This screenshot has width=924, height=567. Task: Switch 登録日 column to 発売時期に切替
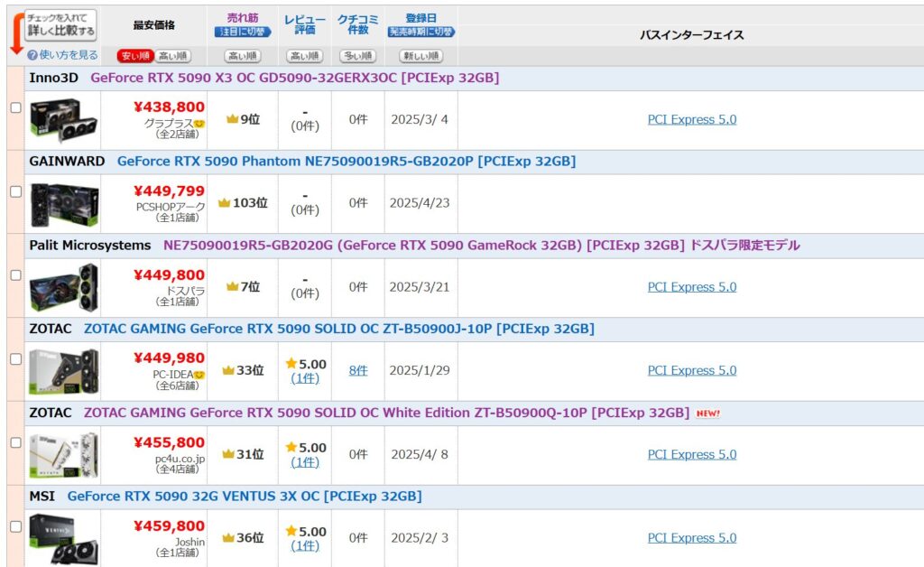click(x=420, y=32)
